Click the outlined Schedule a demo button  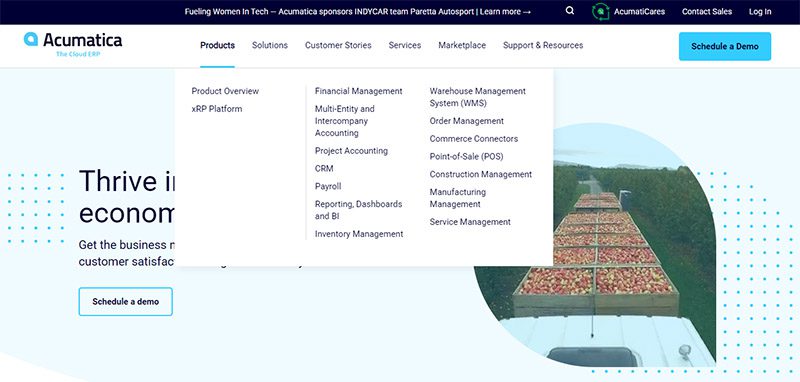[x=126, y=301]
